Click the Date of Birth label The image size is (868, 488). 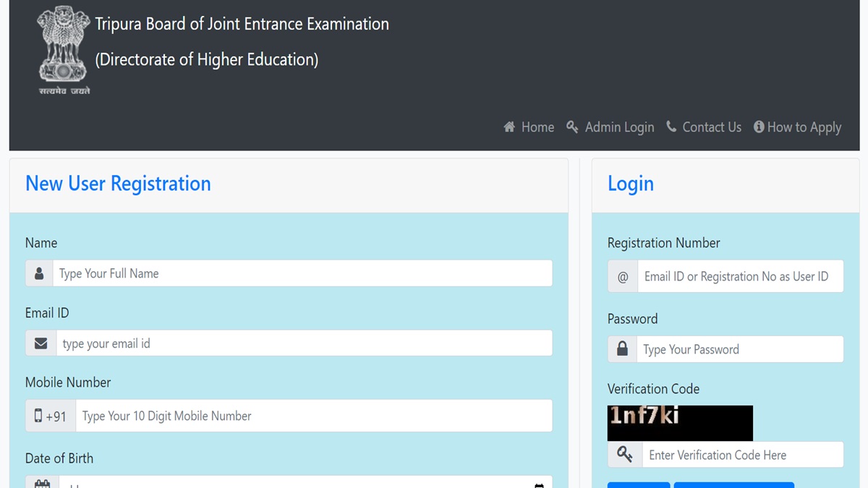click(59, 458)
